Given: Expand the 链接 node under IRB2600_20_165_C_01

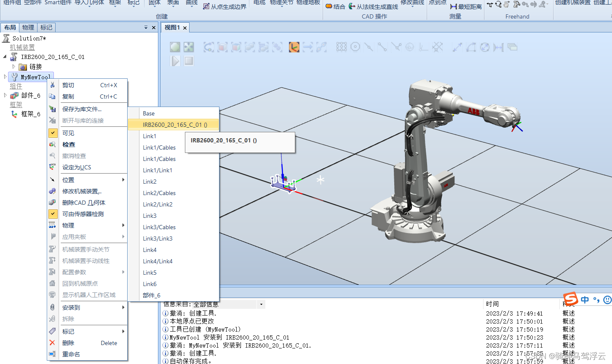Looking at the screenshot, I should tap(14, 66).
